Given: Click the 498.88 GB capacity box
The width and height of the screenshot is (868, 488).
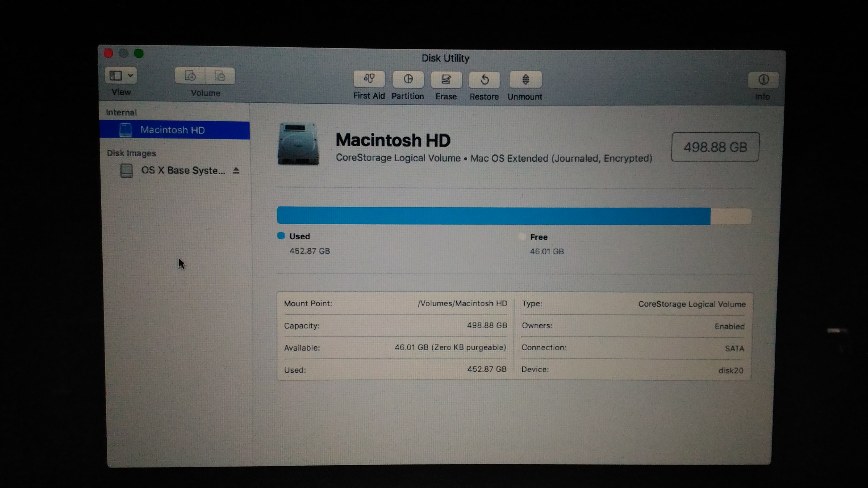Looking at the screenshot, I should point(715,147).
